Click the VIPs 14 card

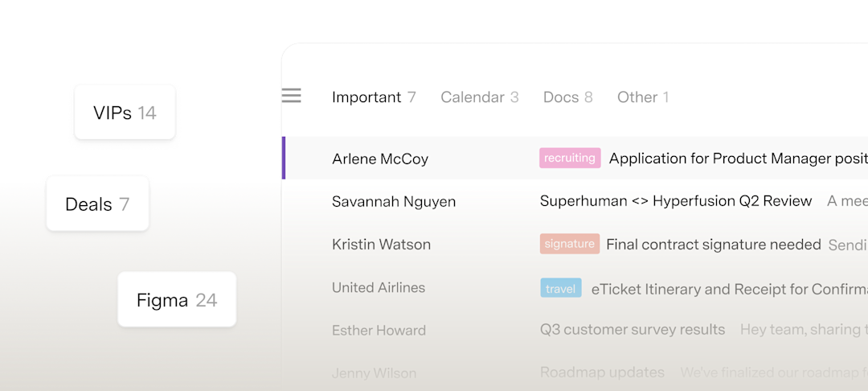pos(125,113)
